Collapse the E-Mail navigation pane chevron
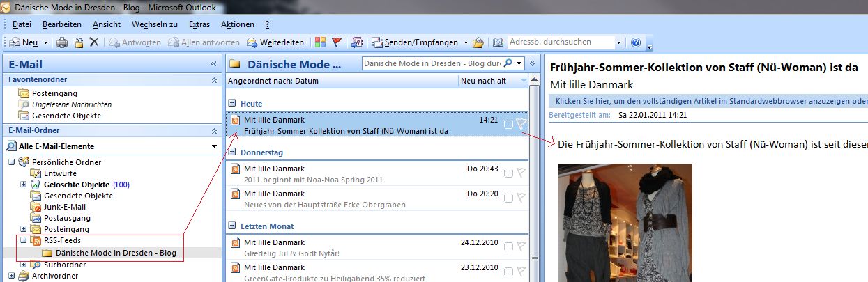This screenshot has width=868, height=282. click(213, 63)
